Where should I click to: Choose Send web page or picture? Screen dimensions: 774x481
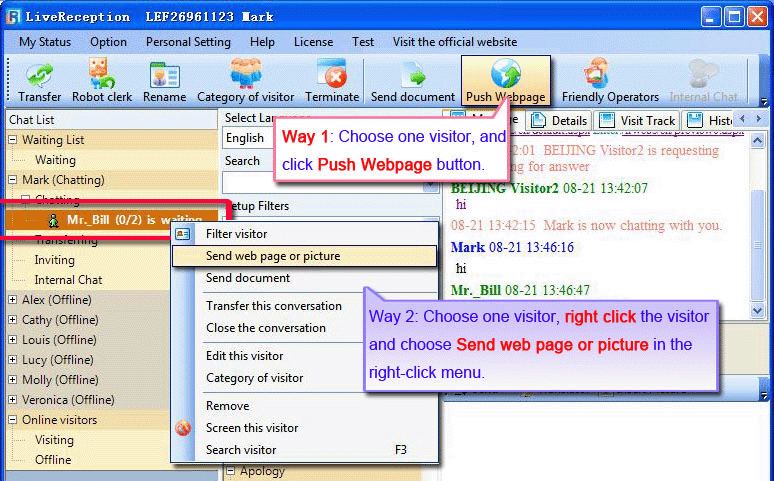(304, 256)
